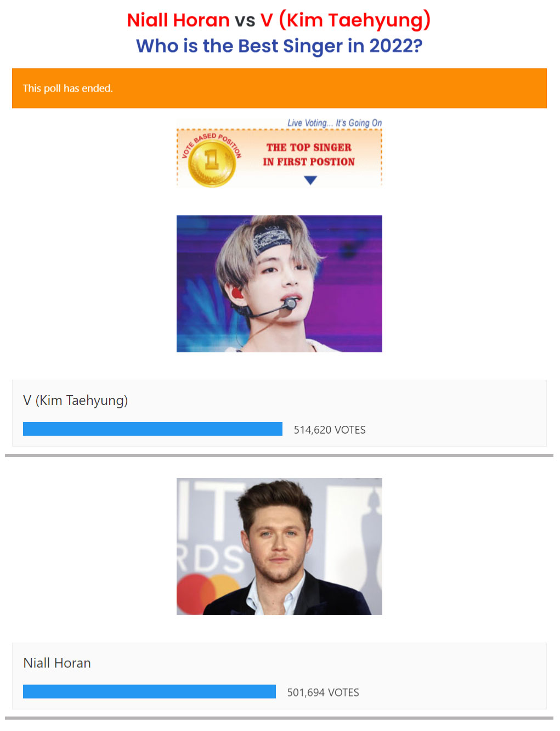Select the V (Kim Taehyung) name label
The width and height of the screenshot is (560, 731).
pos(76,401)
